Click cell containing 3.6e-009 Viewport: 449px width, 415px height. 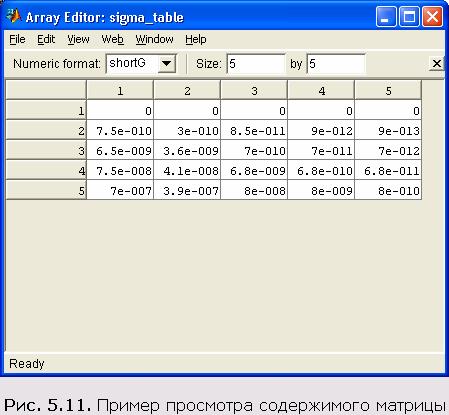(x=187, y=150)
